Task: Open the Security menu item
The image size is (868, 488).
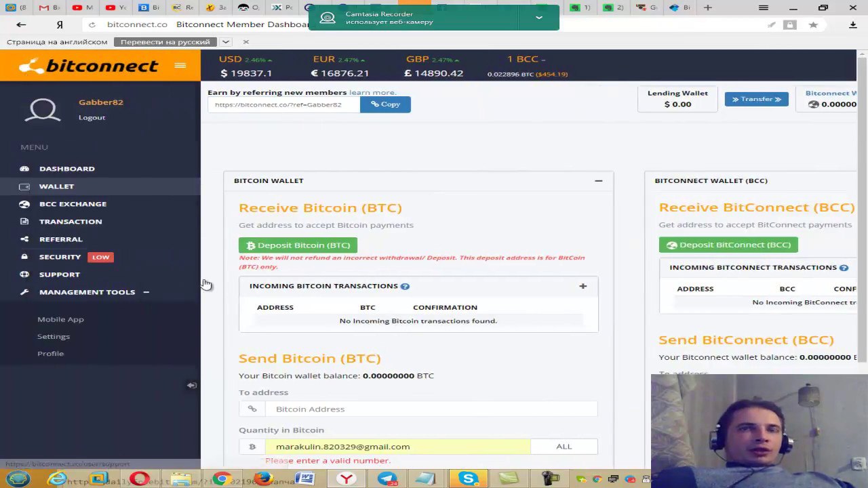Action: click(x=60, y=257)
